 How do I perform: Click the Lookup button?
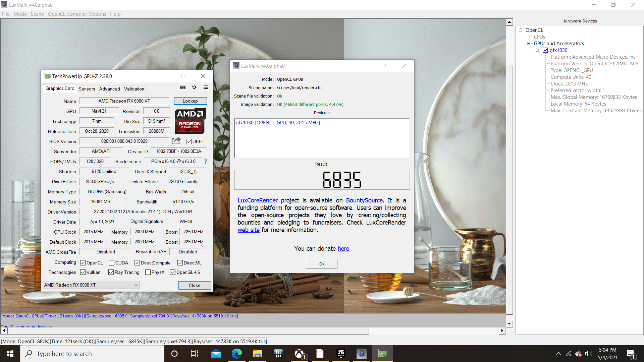[x=190, y=101]
